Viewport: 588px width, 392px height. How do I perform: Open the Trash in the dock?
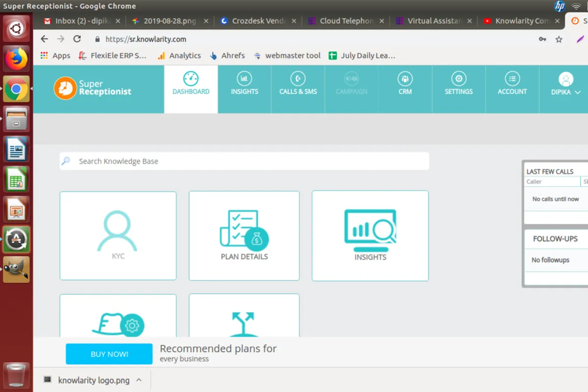[16, 375]
